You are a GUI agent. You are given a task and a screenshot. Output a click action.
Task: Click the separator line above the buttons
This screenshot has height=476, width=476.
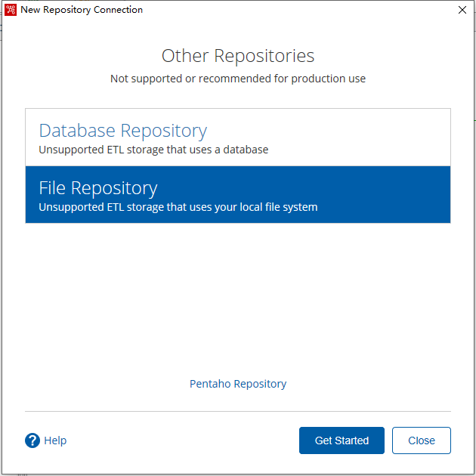[238, 411]
